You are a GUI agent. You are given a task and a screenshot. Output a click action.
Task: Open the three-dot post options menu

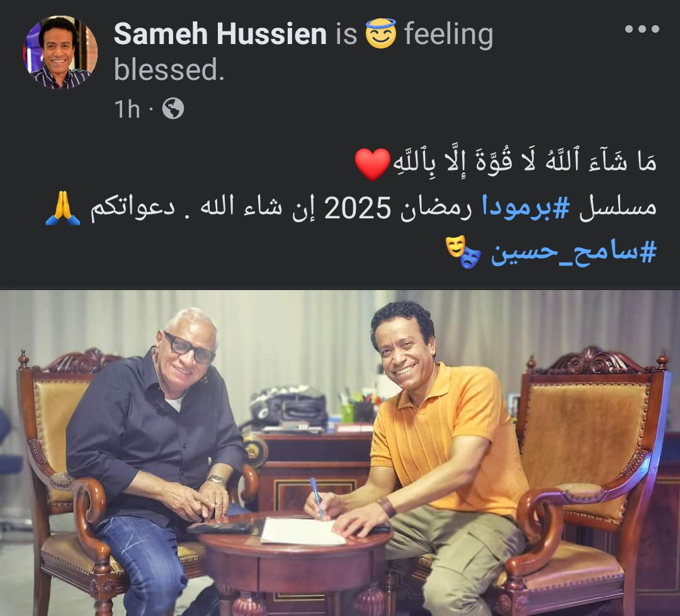pos(642,30)
